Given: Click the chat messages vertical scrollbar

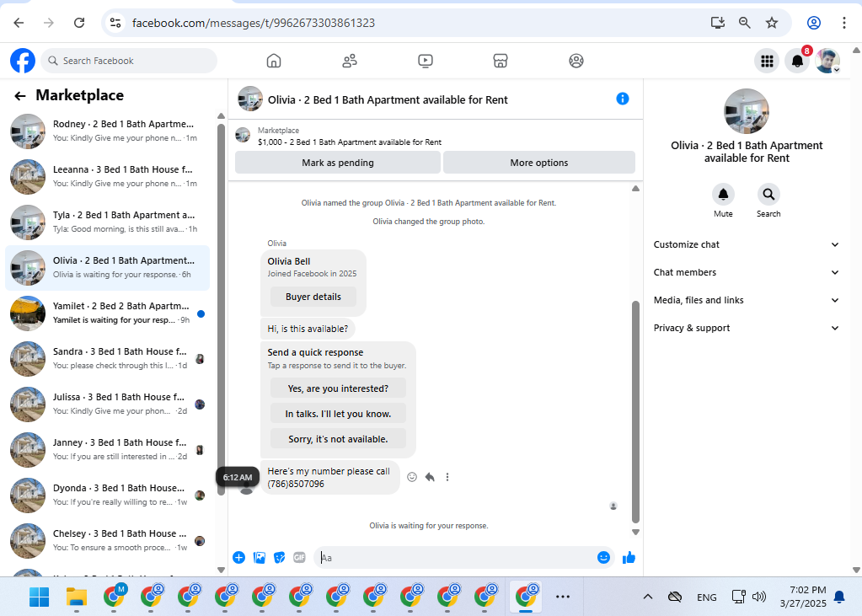Looking at the screenshot, I should pyautogui.click(x=636, y=411).
